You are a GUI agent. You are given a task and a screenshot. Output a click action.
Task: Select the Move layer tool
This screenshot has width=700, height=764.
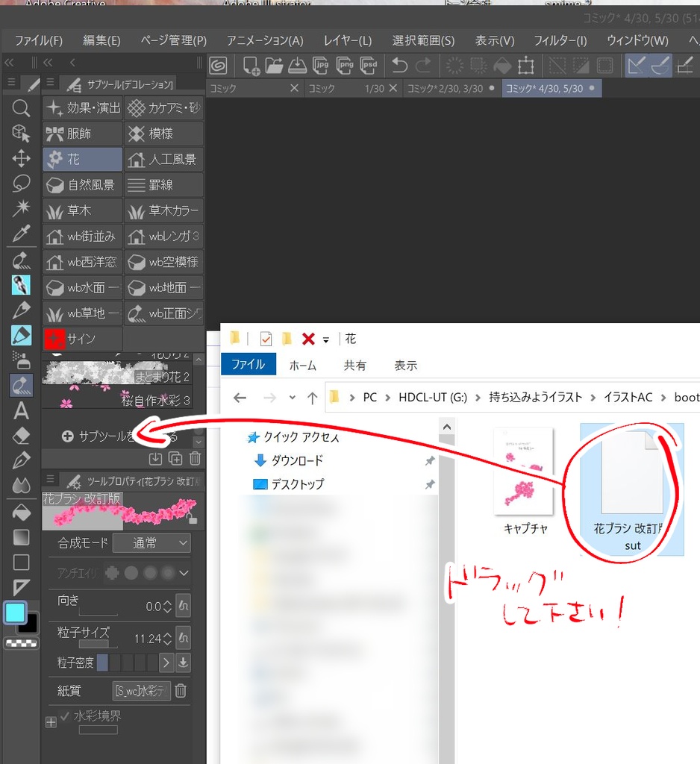point(21,158)
